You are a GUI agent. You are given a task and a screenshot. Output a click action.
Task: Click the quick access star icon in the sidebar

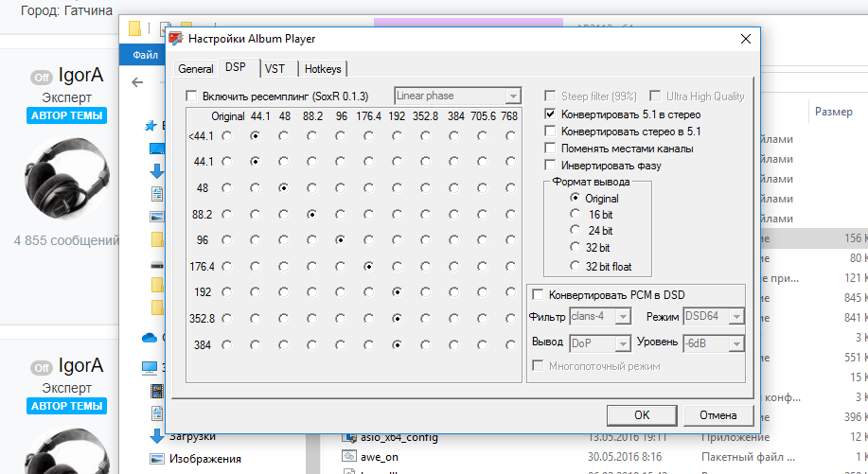tap(150, 126)
